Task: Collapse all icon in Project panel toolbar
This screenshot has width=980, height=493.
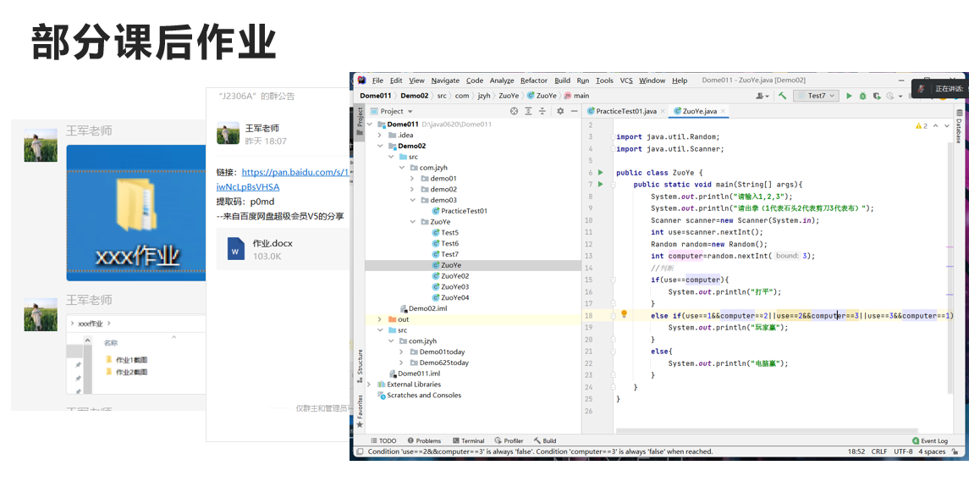Action: (x=542, y=111)
